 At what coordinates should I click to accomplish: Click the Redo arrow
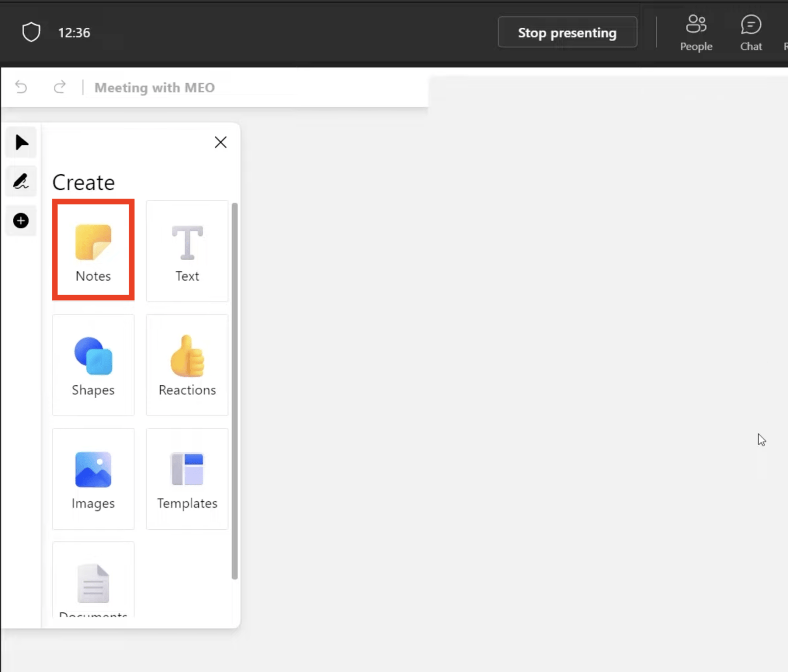click(x=60, y=87)
